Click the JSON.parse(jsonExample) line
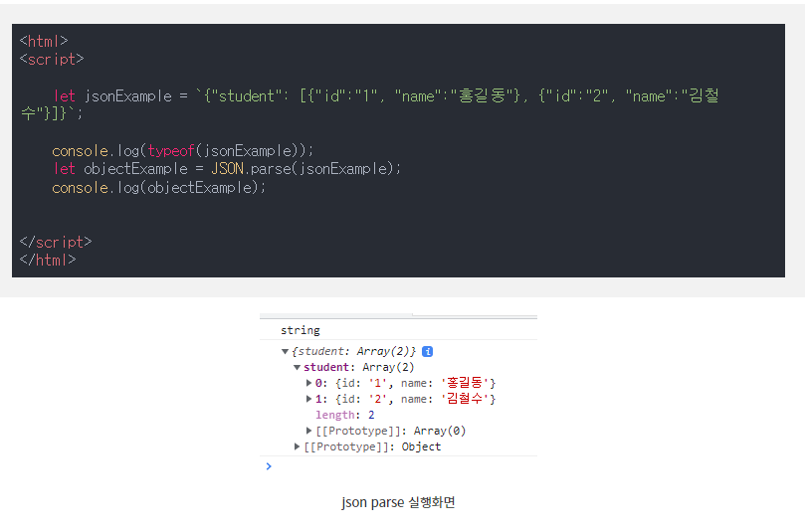The height and width of the screenshot is (532, 807). click(227, 169)
